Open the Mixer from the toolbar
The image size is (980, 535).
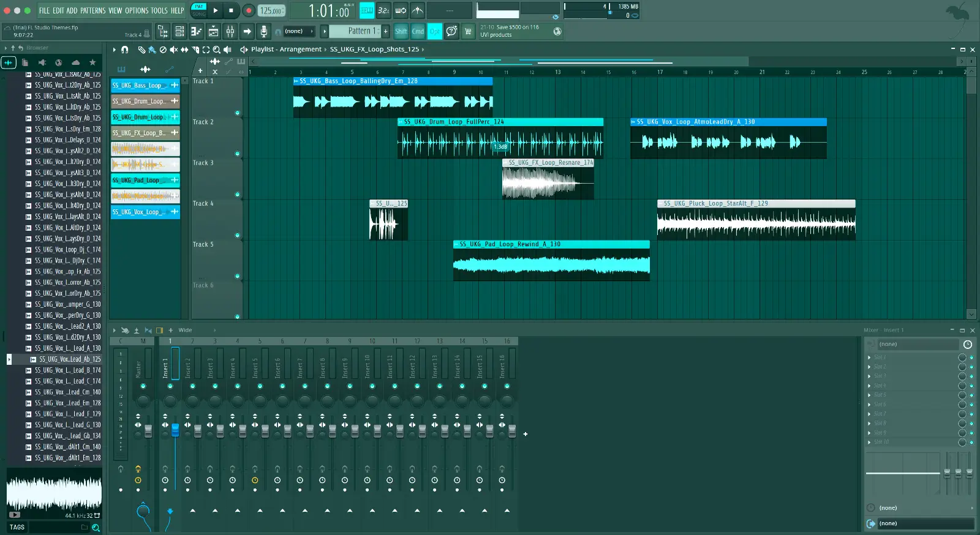click(x=230, y=31)
